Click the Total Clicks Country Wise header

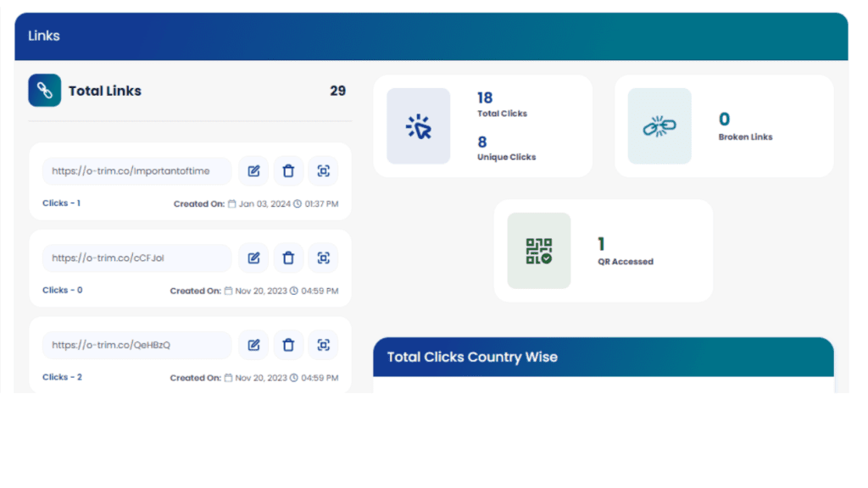coord(472,357)
